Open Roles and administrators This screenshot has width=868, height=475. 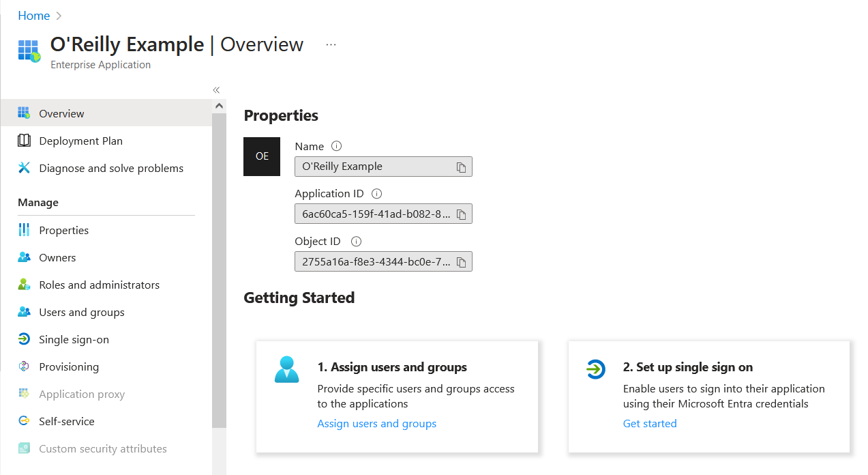(106, 285)
